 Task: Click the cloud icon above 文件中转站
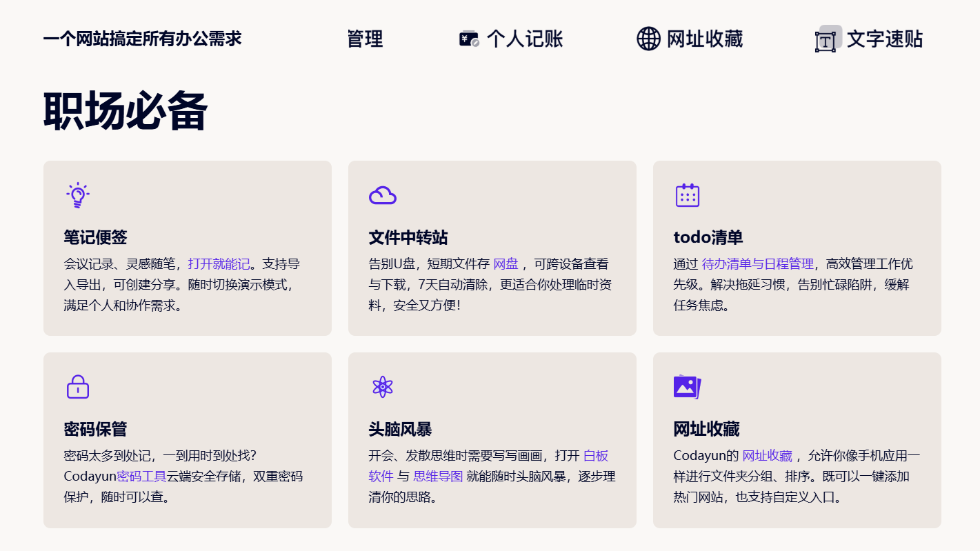[x=383, y=196]
